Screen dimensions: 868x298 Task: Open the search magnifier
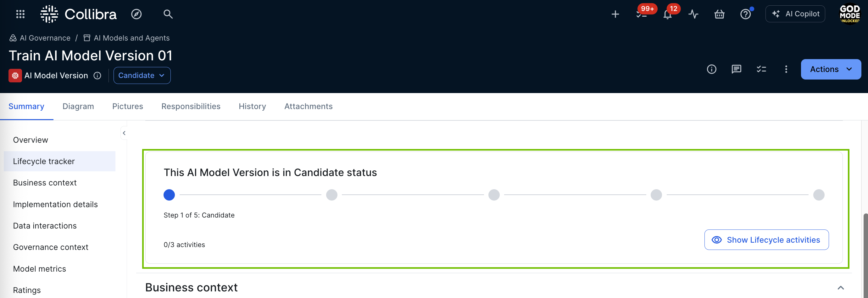pyautogui.click(x=168, y=14)
